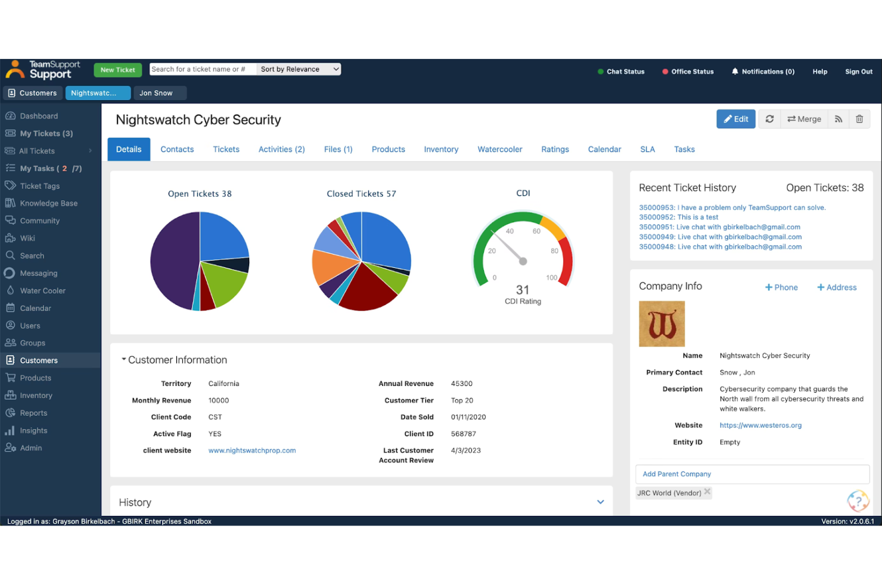Screen dimensions: 882x588
Task: Click the help chat bubble icon
Action: tap(858, 501)
